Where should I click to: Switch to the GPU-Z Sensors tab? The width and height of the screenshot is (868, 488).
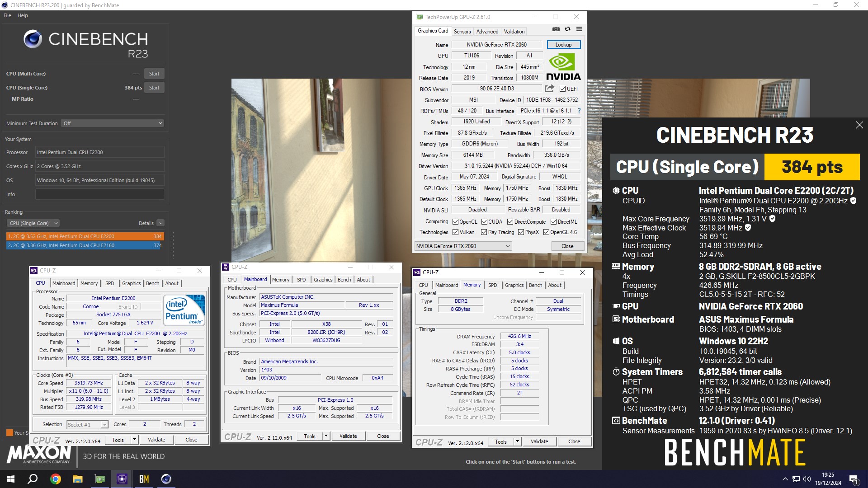click(x=462, y=32)
